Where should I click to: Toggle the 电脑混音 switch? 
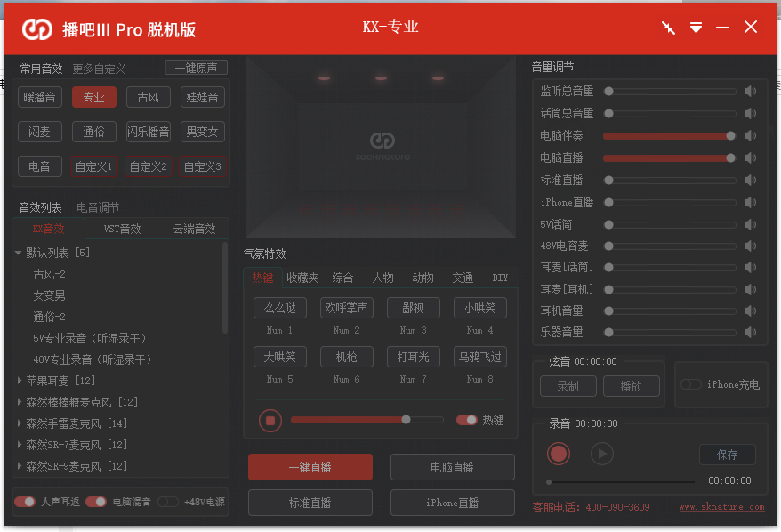coord(96,502)
